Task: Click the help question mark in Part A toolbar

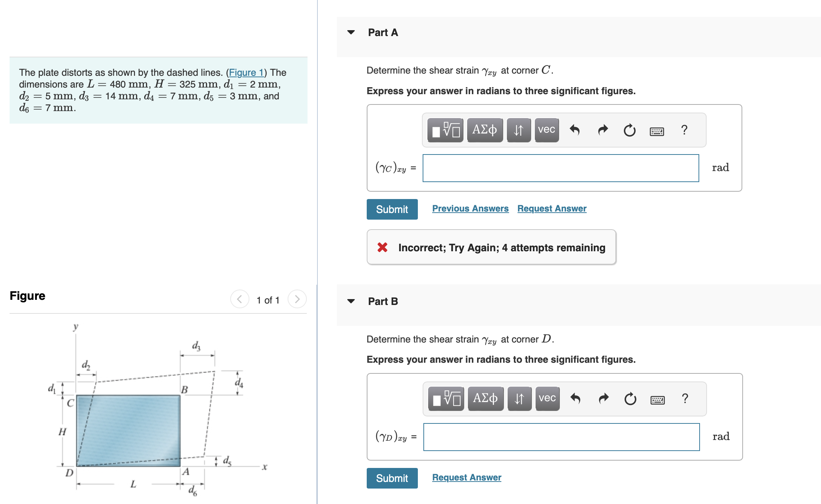Action: pos(685,129)
